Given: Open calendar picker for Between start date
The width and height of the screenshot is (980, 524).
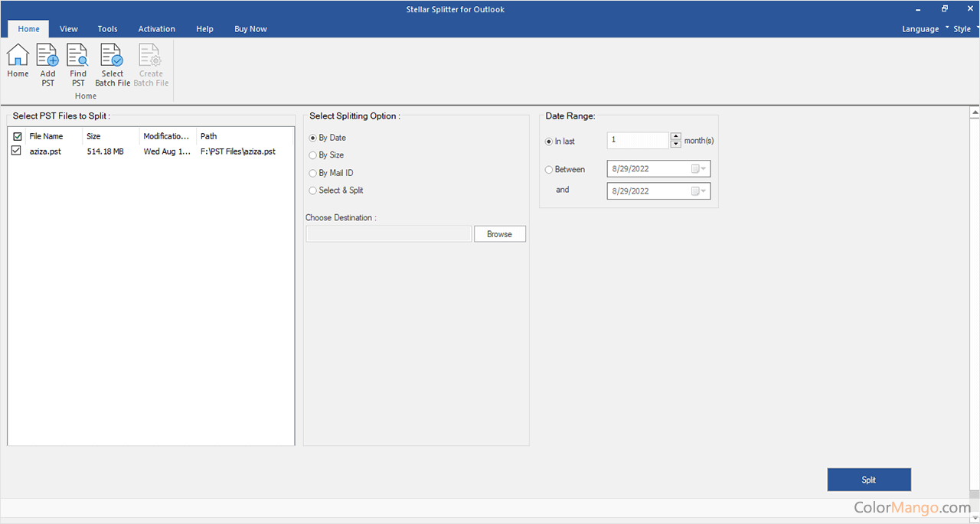Looking at the screenshot, I should 698,169.
